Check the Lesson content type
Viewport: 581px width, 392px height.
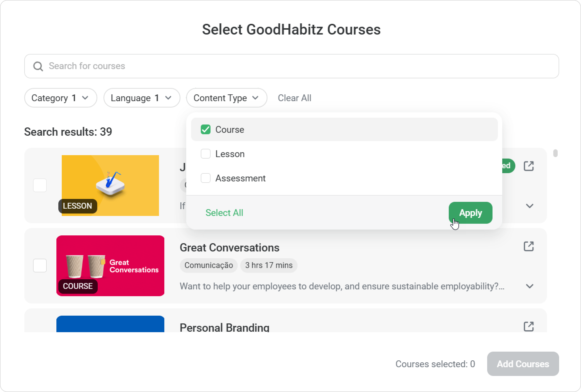coord(205,154)
